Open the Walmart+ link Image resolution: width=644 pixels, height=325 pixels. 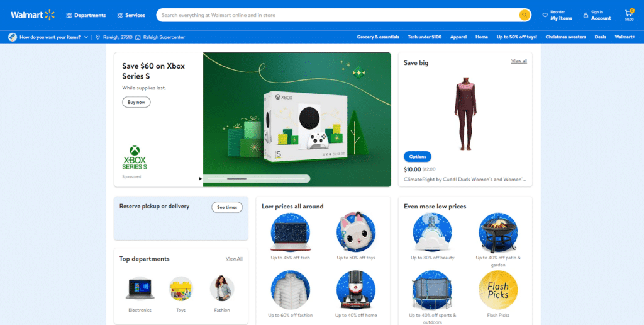click(x=625, y=37)
